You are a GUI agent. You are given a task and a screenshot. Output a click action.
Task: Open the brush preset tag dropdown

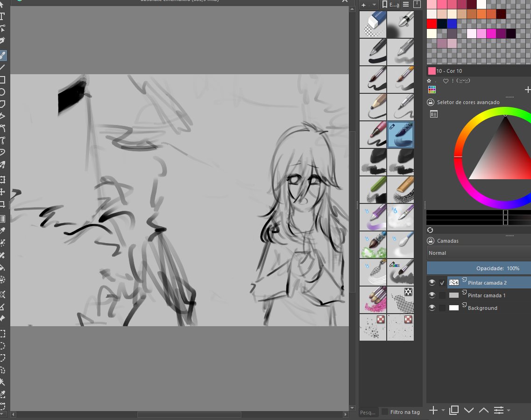point(391,4)
